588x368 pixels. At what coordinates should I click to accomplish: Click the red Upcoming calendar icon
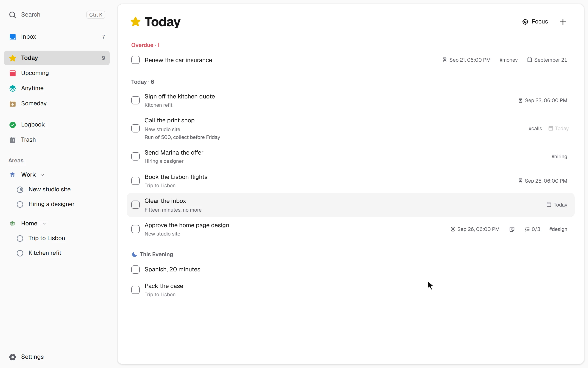click(x=12, y=73)
